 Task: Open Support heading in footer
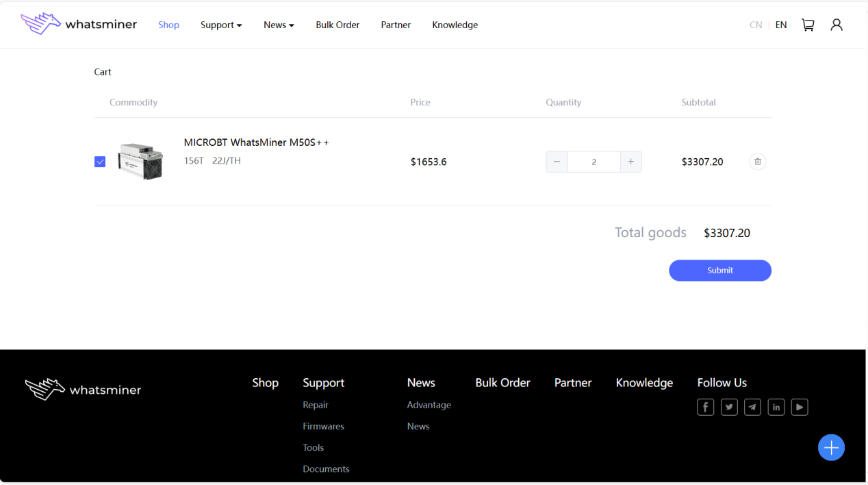coord(324,383)
